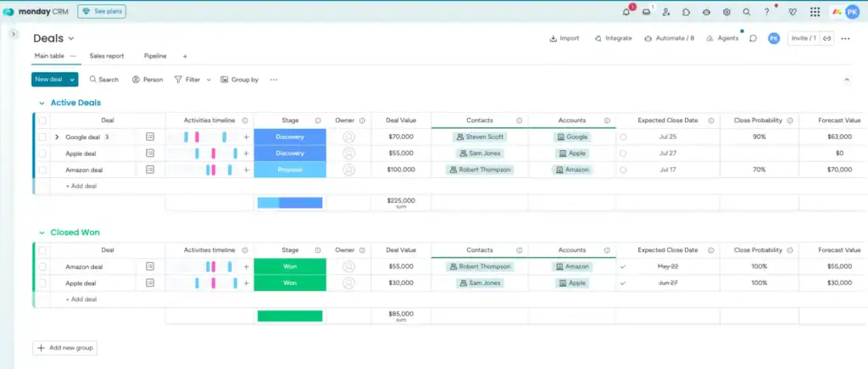The image size is (868, 369).
Task: Open updates icon for Amazon deal in Closed Won
Action: [x=150, y=266]
